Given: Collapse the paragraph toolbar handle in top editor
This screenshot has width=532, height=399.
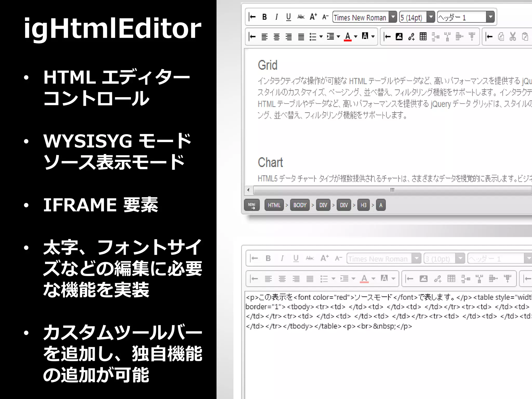Looking at the screenshot, I should click(252, 37).
